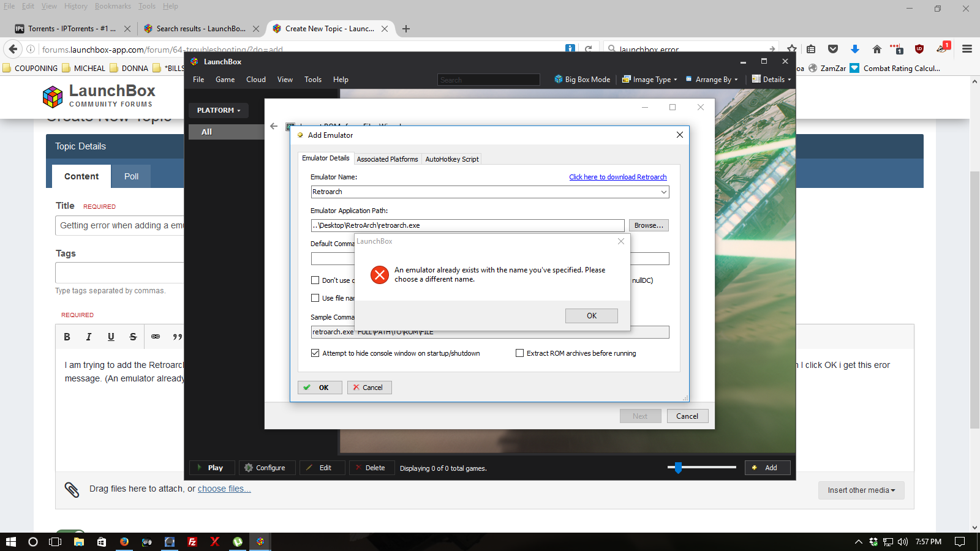Open the LaunchBox View menu
This screenshot has height=551, width=980.
point(285,80)
